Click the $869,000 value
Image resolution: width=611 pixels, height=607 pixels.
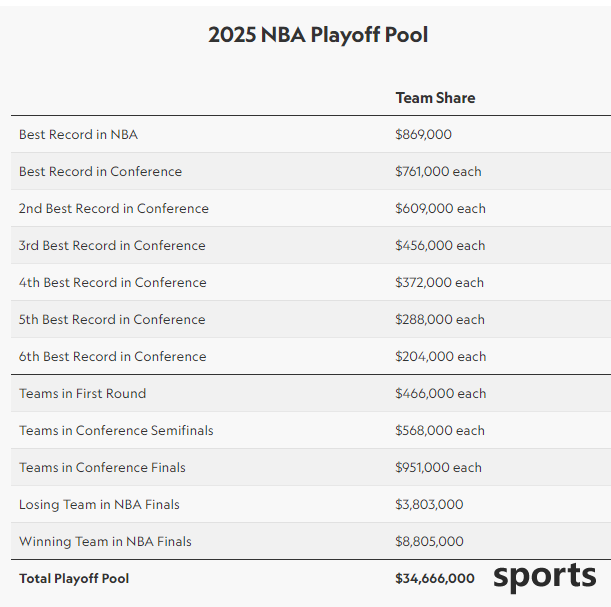tap(423, 134)
